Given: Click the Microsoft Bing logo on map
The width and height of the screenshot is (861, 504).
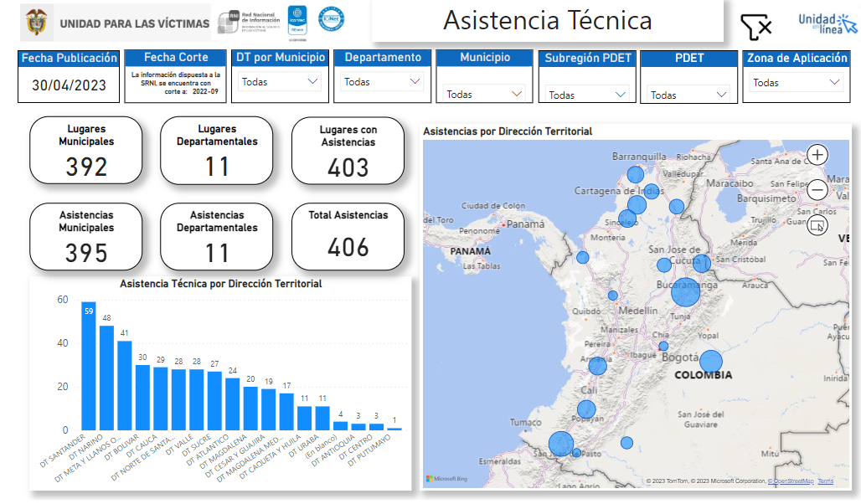Looking at the screenshot, I should click(x=447, y=479).
